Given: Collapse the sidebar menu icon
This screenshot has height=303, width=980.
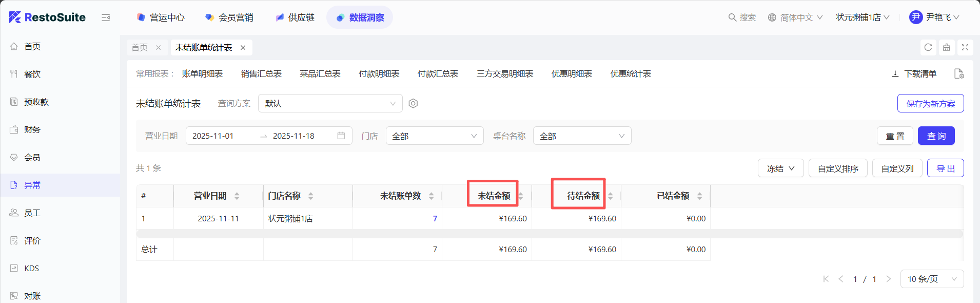Looking at the screenshot, I should [x=106, y=17].
